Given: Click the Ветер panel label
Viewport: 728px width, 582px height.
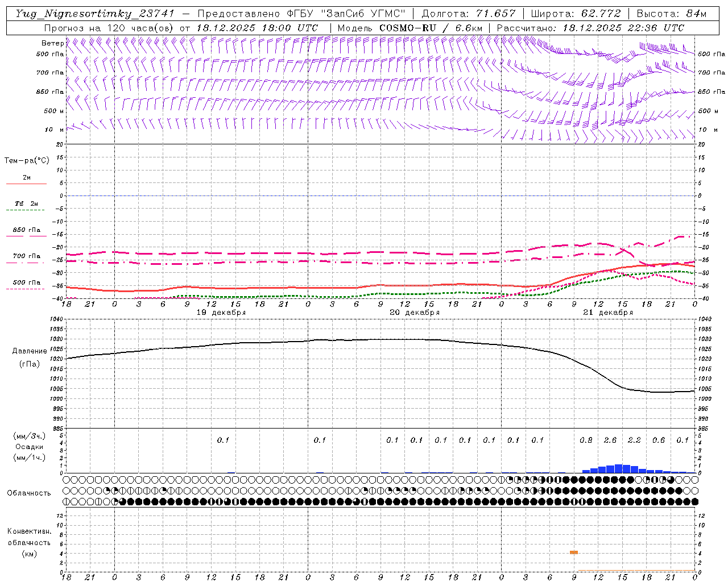Looking at the screenshot, I should tap(52, 43).
